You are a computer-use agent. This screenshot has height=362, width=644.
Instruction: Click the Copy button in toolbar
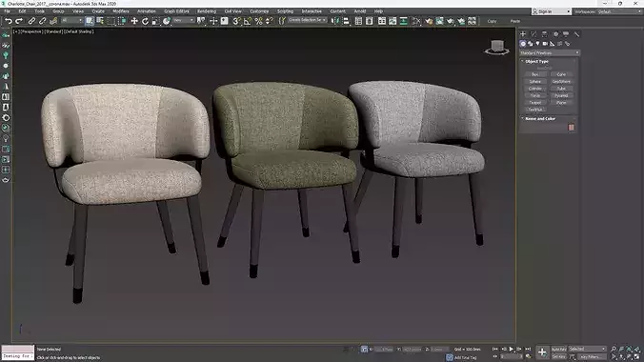click(492, 21)
